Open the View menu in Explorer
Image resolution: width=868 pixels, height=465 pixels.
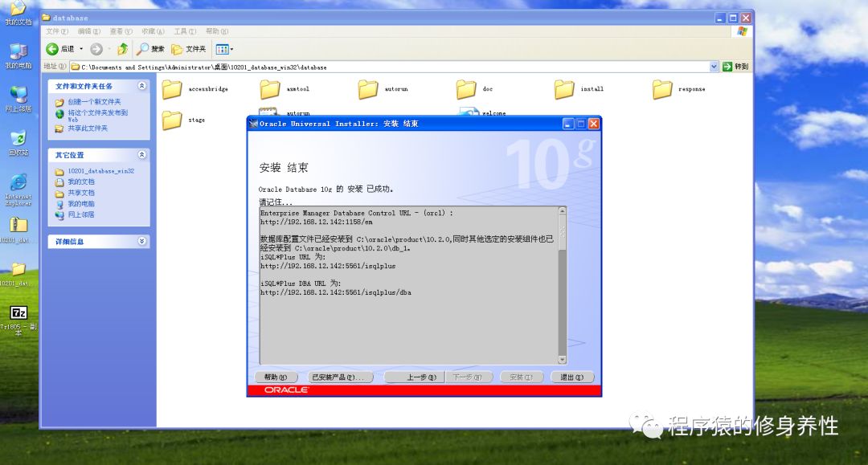click(x=121, y=31)
